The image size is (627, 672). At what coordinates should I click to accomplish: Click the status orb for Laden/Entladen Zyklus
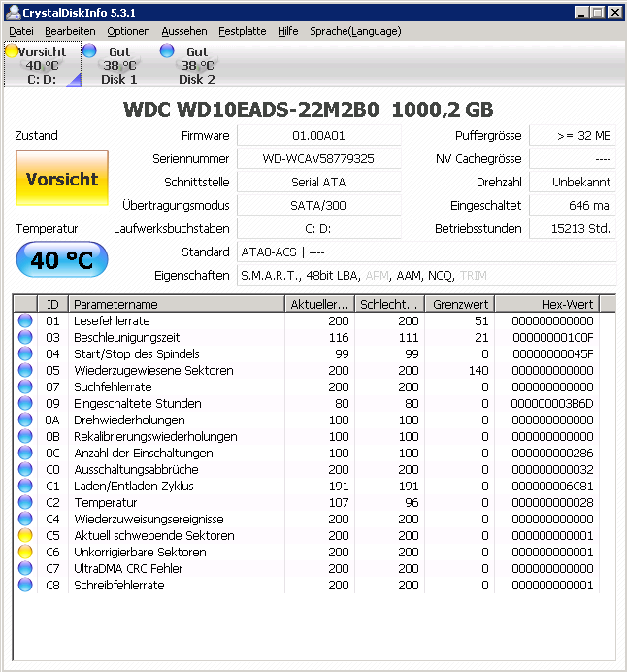point(25,486)
